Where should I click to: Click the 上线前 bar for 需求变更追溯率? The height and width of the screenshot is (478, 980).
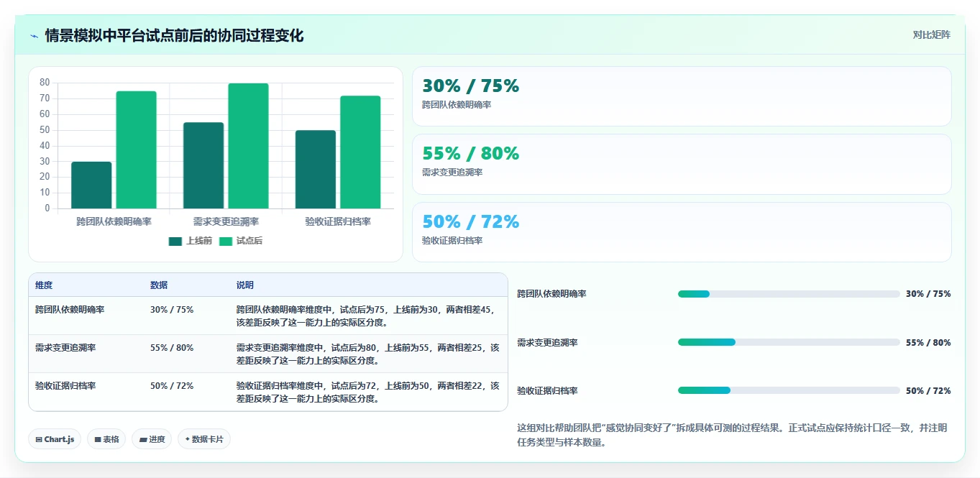[x=203, y=166]
